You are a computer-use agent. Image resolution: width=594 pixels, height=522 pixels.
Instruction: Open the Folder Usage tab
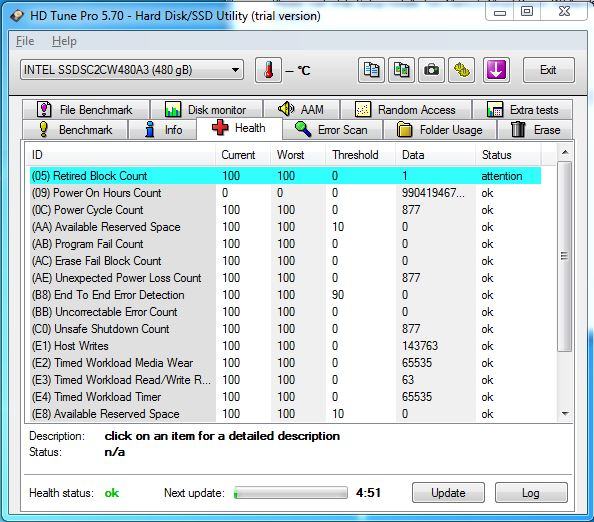439,130
